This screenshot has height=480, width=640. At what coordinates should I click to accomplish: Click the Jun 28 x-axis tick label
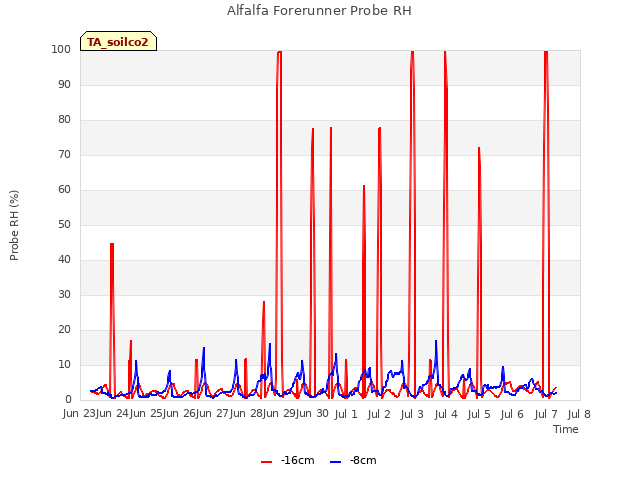[247, 414]
